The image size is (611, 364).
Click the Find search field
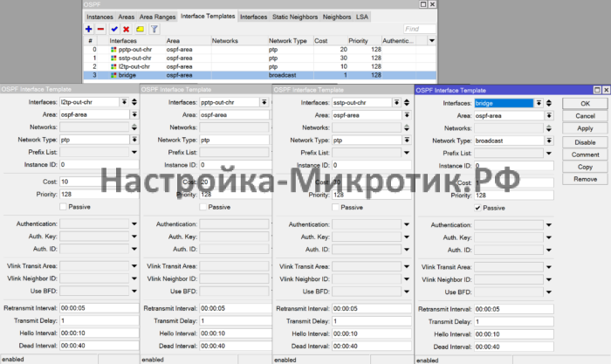coord(419,29)
